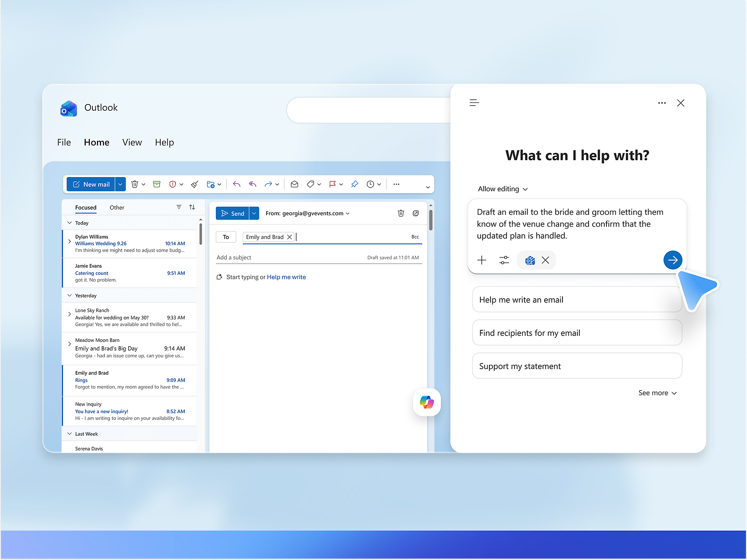Select the Home ribbon tab

coord(97,142)
